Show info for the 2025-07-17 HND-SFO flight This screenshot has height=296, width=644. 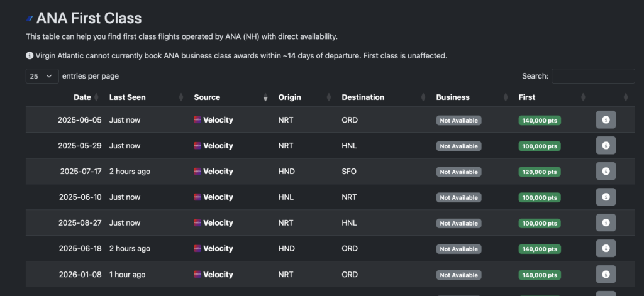coord(606,171)
